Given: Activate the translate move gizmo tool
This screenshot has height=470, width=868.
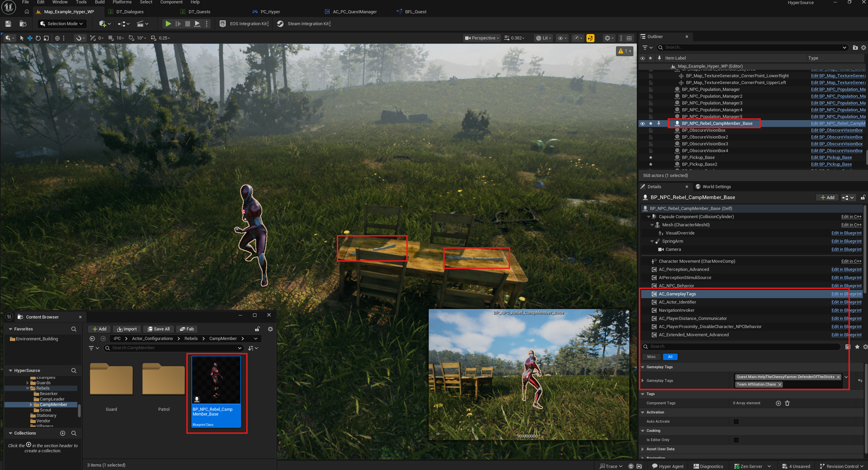Looking at the screenshot, I should (30, 38).
